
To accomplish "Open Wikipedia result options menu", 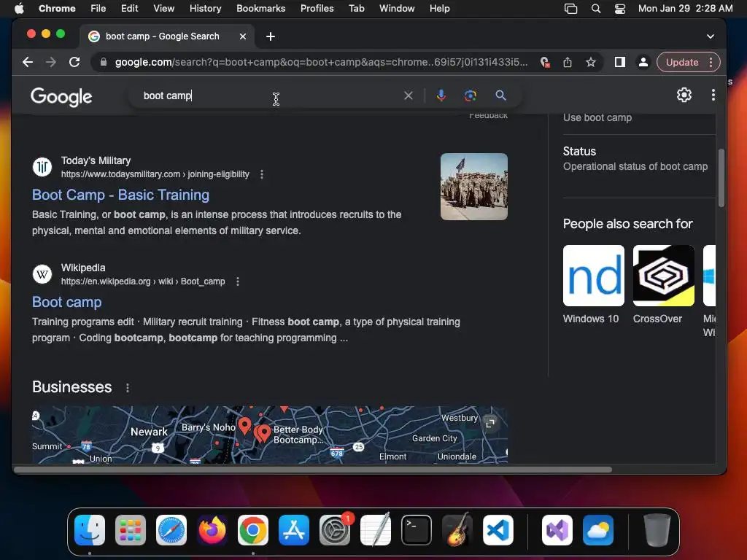I will click(x=238, y=281).
